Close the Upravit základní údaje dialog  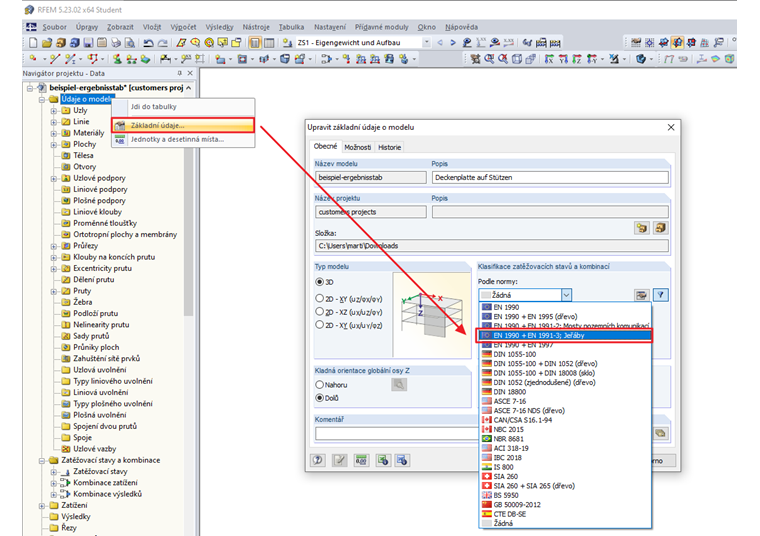pos(671,127)
